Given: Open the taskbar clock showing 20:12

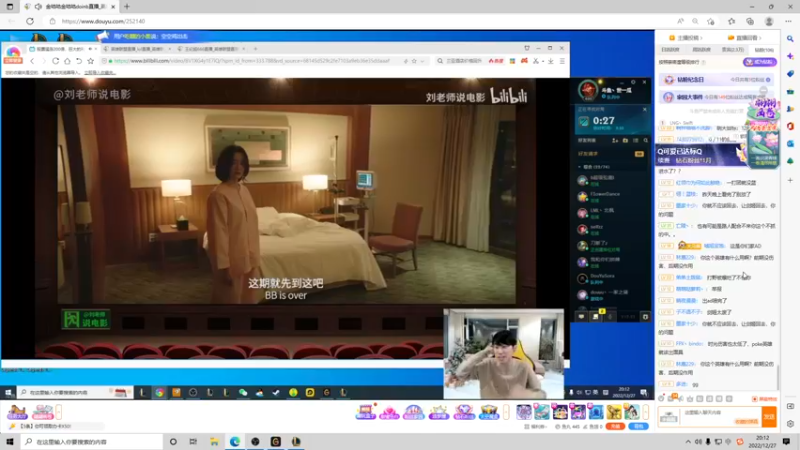Looking at the screenshot, I should click(762, 442).
